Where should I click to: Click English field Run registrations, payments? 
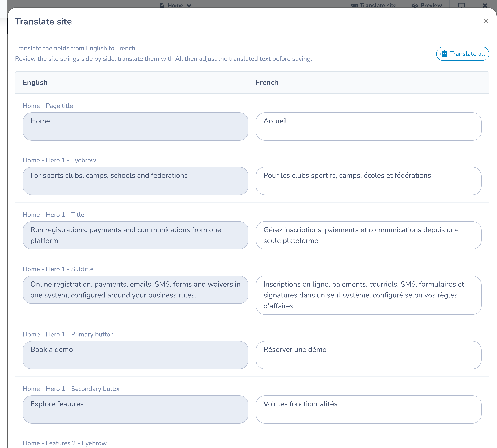coord(135,235)
